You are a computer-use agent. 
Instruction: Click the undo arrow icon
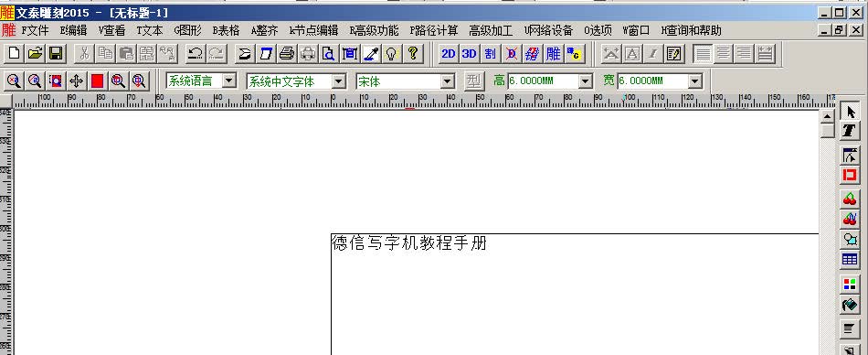195,53
